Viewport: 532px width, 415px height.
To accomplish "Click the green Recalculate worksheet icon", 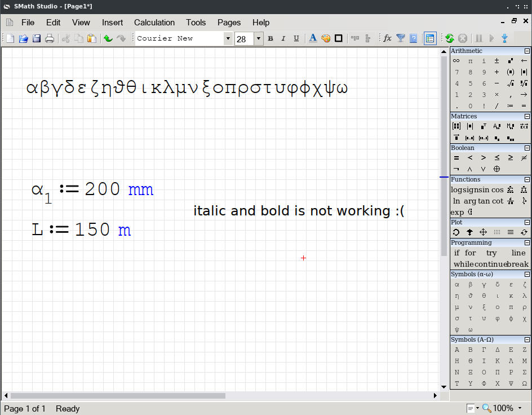I will [449, 38].
